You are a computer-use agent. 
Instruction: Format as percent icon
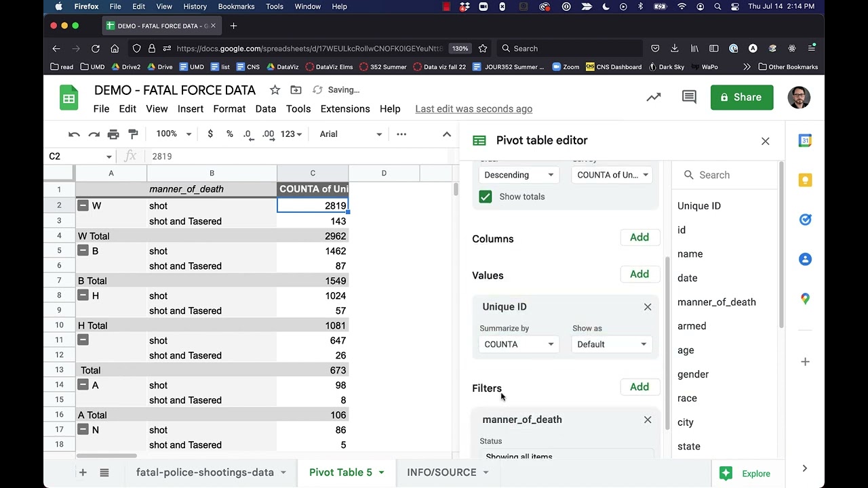tap(230, 134)
